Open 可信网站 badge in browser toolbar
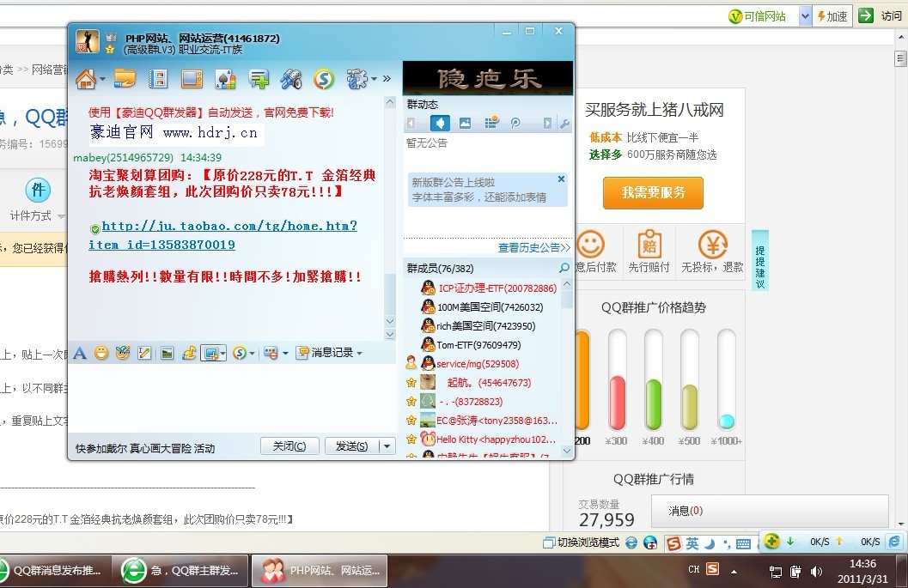 pos(757,16)
